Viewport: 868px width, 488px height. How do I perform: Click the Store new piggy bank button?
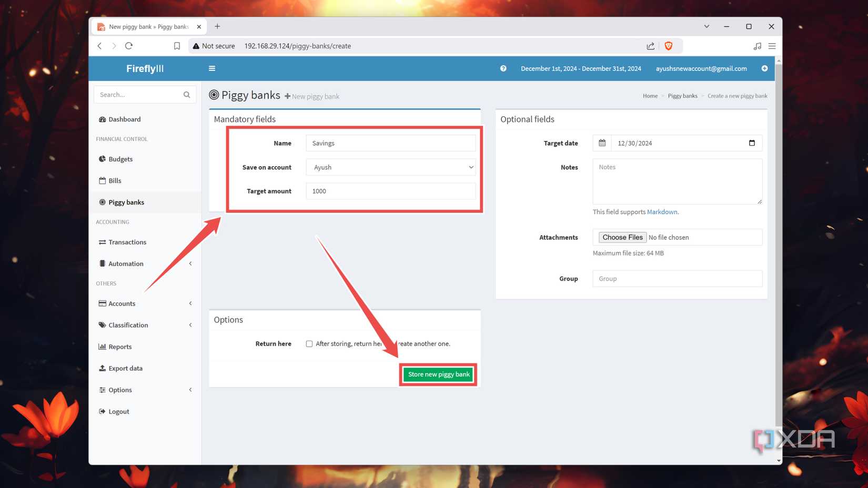(x=438, y=374)
